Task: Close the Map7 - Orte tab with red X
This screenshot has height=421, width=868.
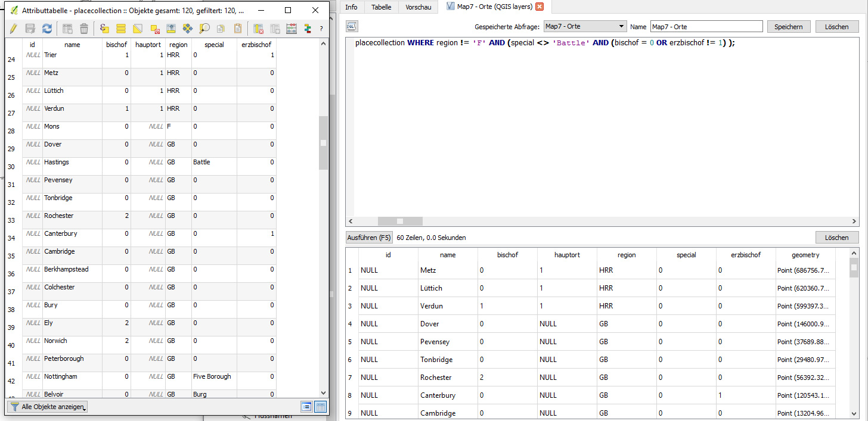Action: (540, 7)
